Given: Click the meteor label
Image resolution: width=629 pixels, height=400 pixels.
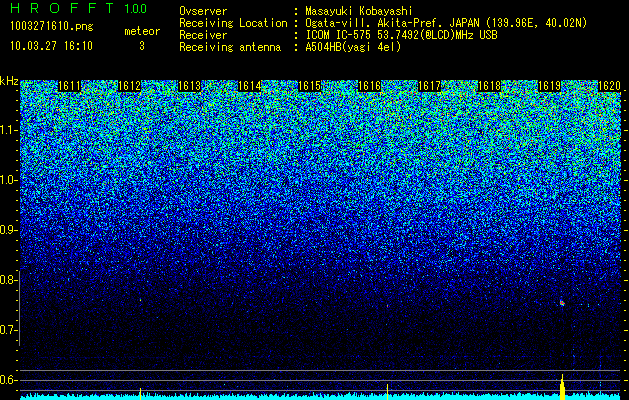Looking at the screenshot, I should [142, 31].
